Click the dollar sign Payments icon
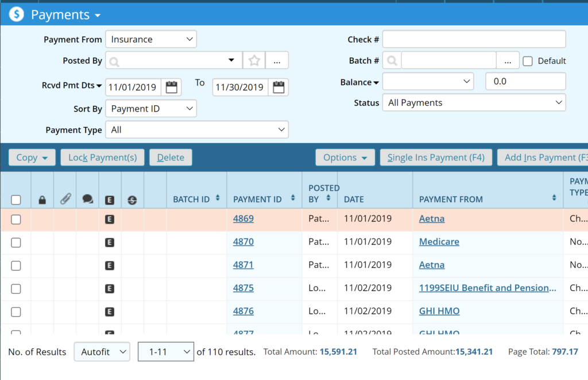 (x=16, y=14)
